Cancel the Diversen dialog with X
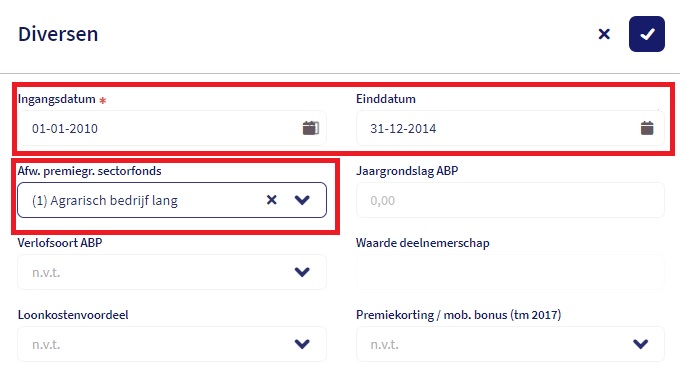The height and width of the screenshot is (385, 687). [x=604, y=34]
